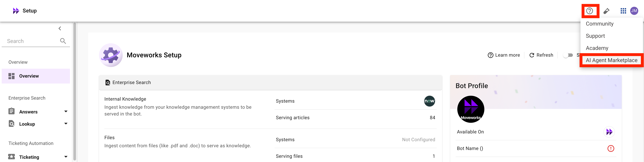Click the Moveworks logo in header
The width and height of the screenshot is (644, 162).
pyautogui.click(x=16, y=11)
